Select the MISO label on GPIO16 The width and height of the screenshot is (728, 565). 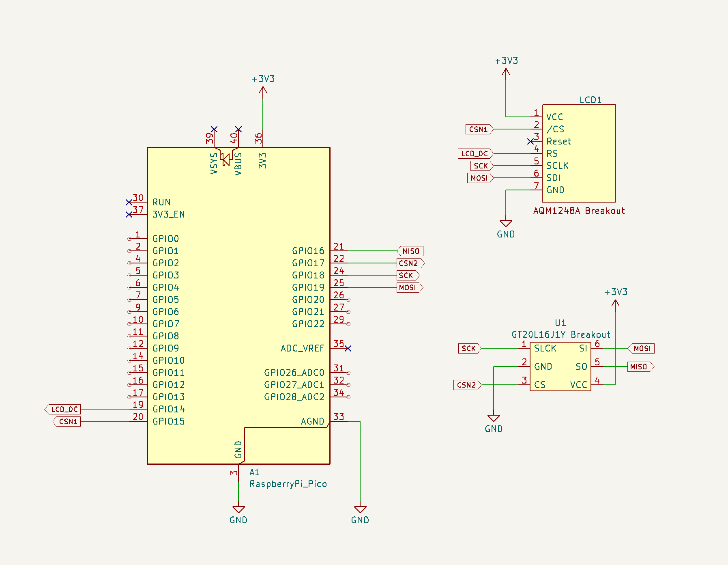tap(410, 251)
